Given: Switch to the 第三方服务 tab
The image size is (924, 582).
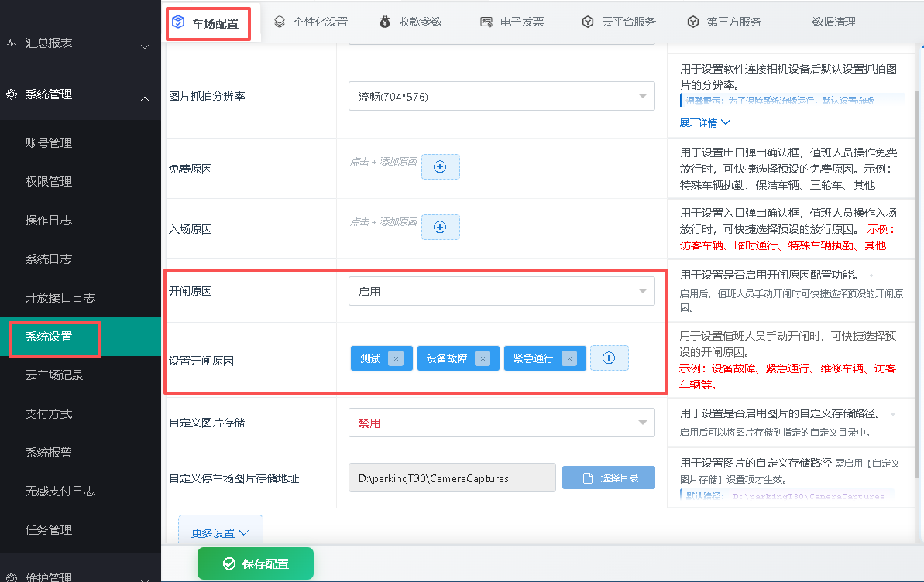Looking at the screenshot, I should (724, 22).
